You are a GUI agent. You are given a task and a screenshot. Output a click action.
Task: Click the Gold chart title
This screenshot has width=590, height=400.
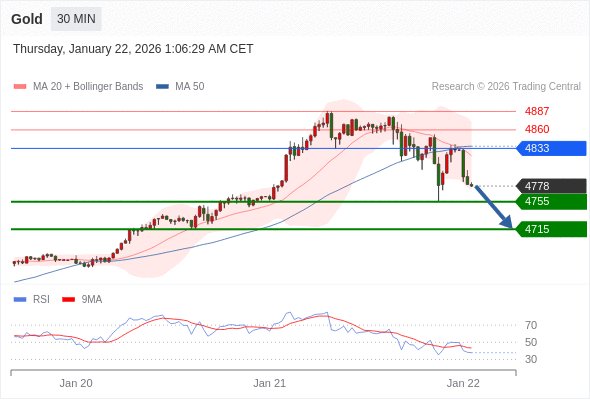click(27, 19)
